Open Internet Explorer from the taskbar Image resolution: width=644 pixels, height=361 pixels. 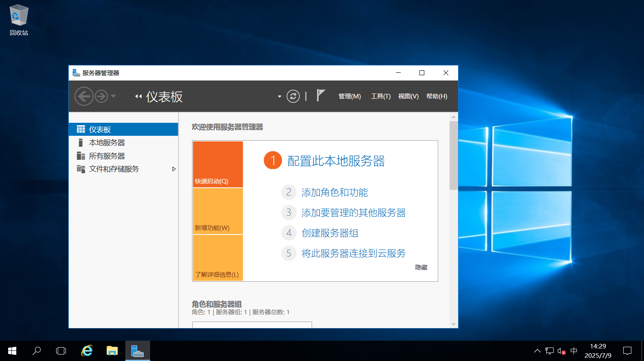pos(87,350)
